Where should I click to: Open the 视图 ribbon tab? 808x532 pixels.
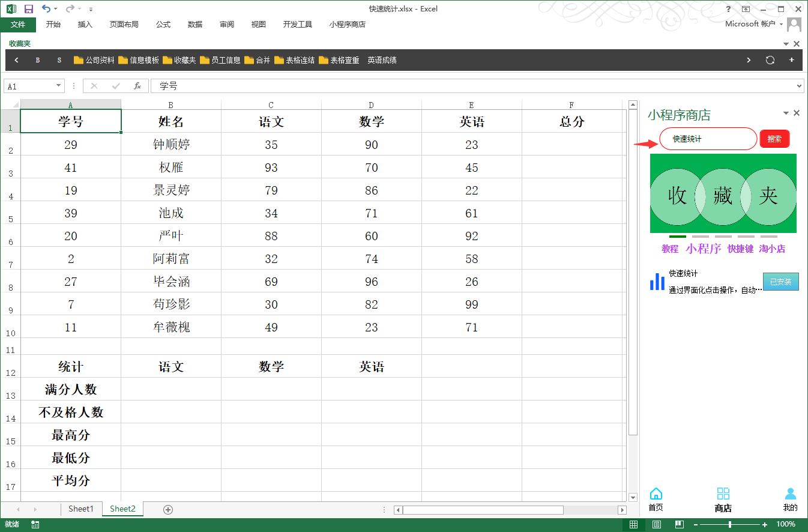259,25
